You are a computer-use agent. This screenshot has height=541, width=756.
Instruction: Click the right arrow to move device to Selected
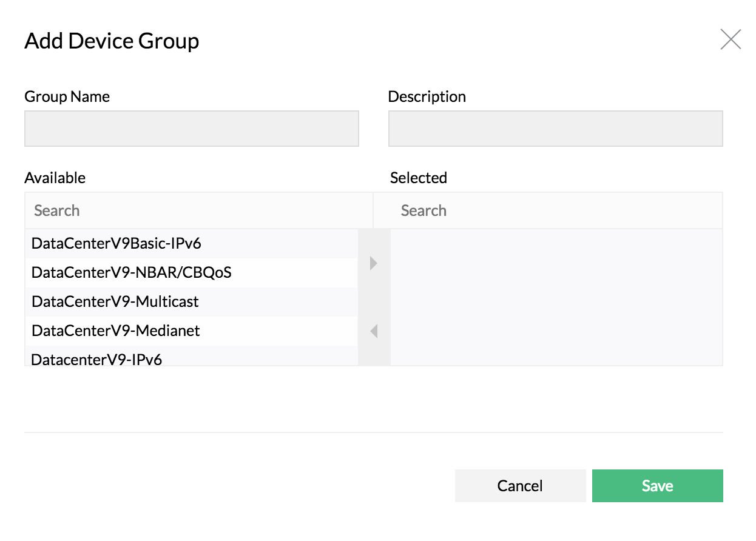tap(374, 264)
